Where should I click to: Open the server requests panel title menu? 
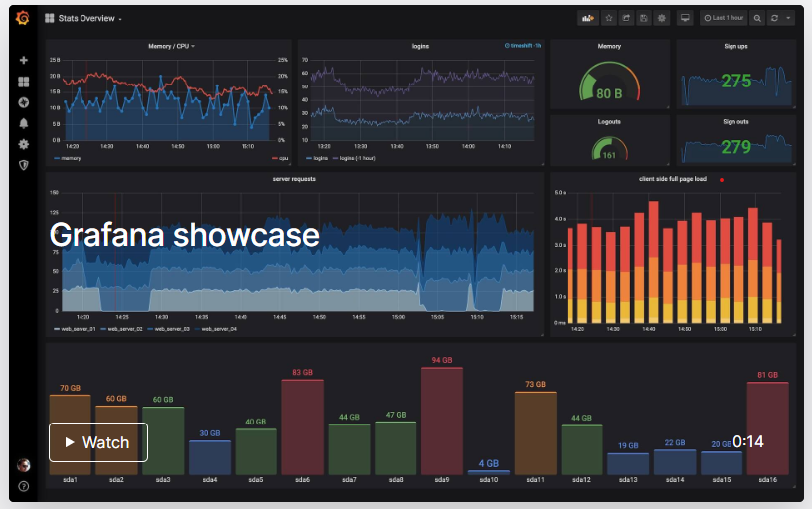click(294, 179)
